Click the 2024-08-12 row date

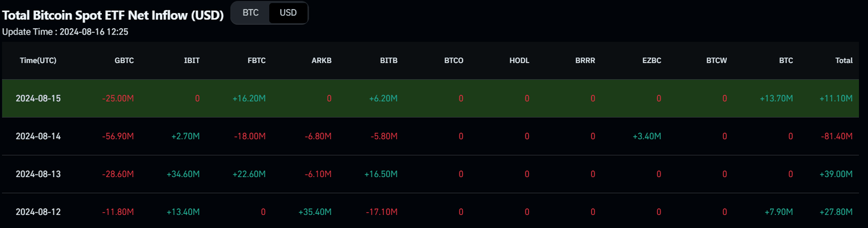[38, 212]
